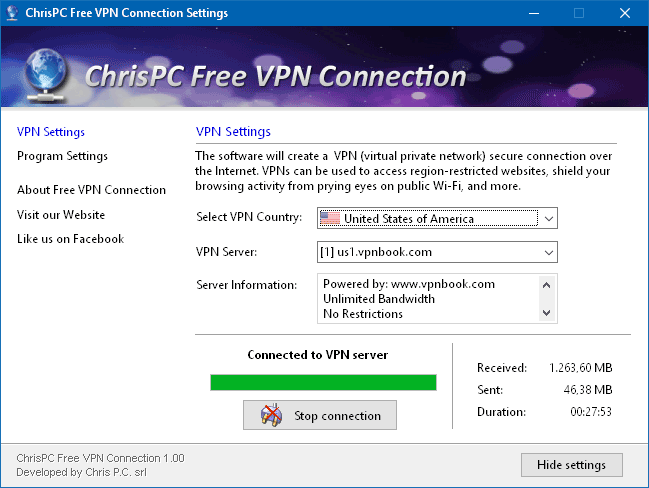Click the title bar application icon
The width and height of the screenshot is (649, 488).
pyautogui.click(x=13, y=13)
